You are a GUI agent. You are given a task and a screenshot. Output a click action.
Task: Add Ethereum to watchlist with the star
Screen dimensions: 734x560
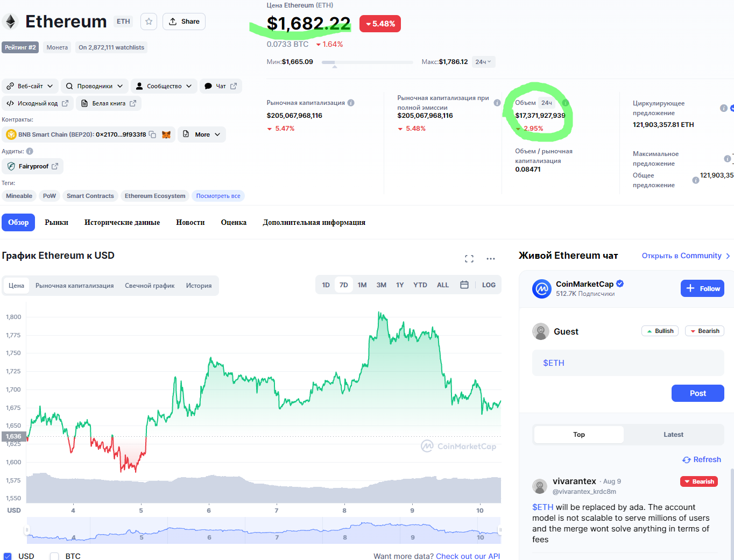coord(149,22)
